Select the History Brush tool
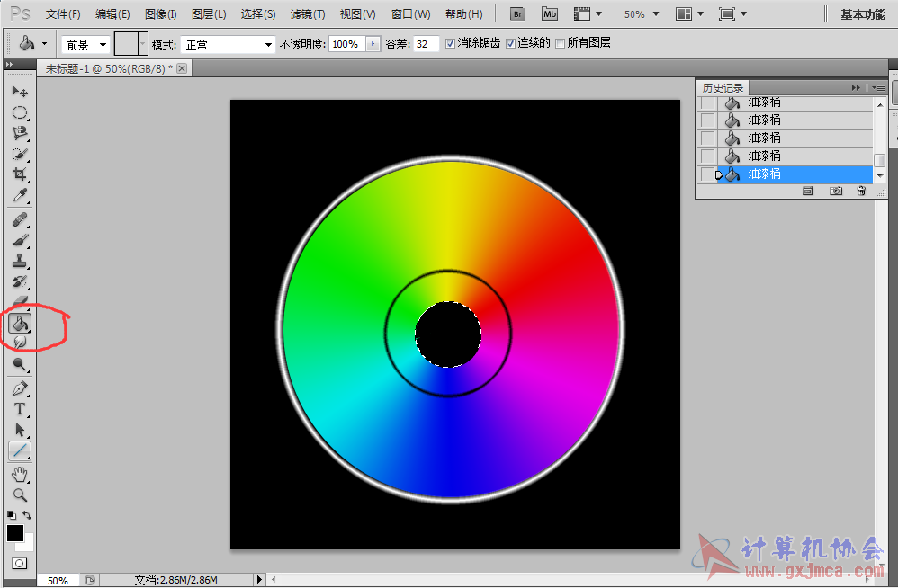This screenshot has height=588, width=898. [20, 281]
